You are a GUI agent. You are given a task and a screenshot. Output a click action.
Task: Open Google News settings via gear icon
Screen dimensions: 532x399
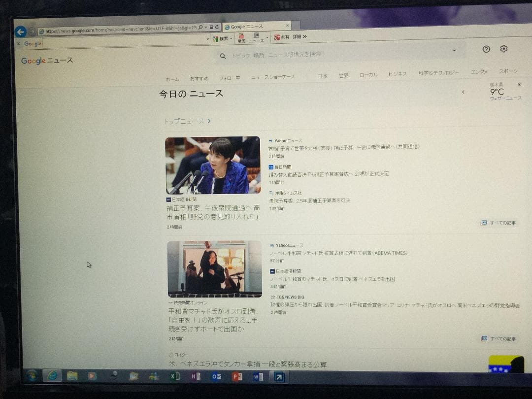[503, 49]
